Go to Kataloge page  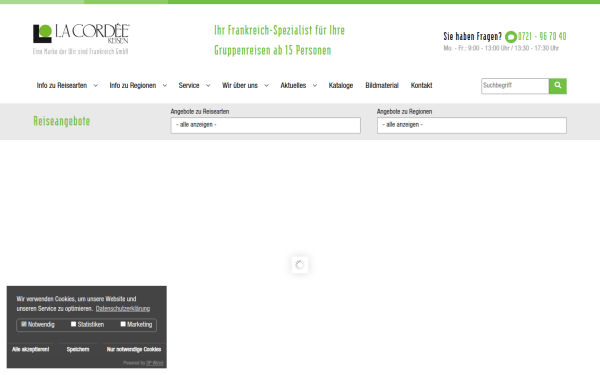(341, 85)
